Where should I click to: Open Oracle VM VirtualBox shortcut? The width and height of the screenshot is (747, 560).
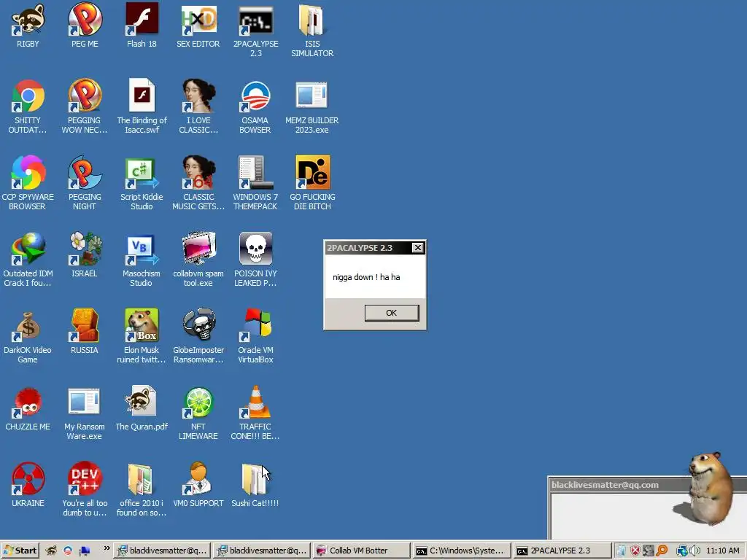pyautogui.click(x=255, y=336)
